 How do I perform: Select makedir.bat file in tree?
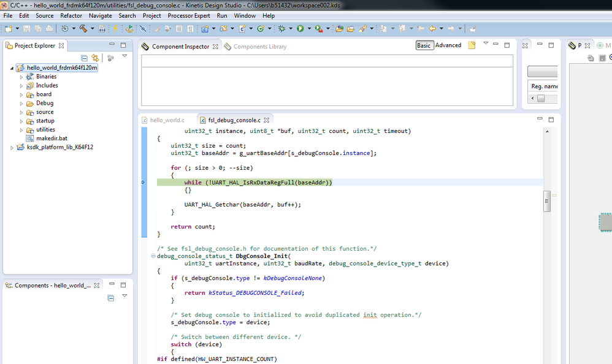click(x=52, y=138)
